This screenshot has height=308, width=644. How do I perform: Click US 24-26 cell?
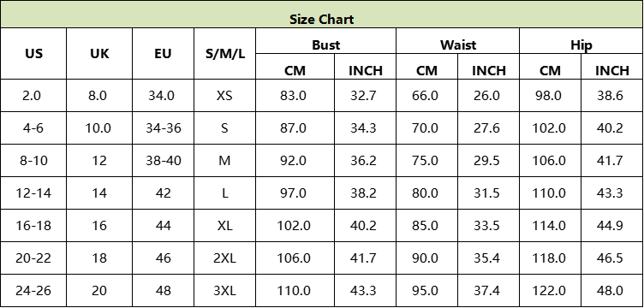point(33,290)
